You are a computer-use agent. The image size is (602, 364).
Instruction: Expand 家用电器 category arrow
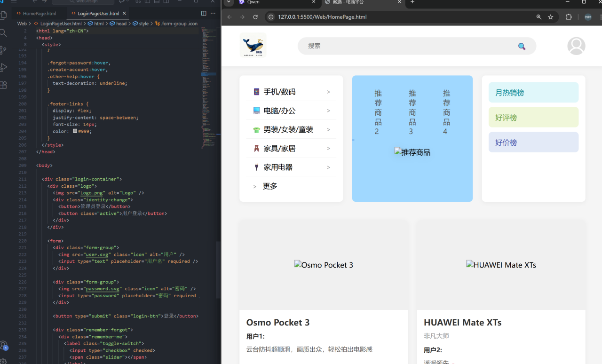point(328,167)
